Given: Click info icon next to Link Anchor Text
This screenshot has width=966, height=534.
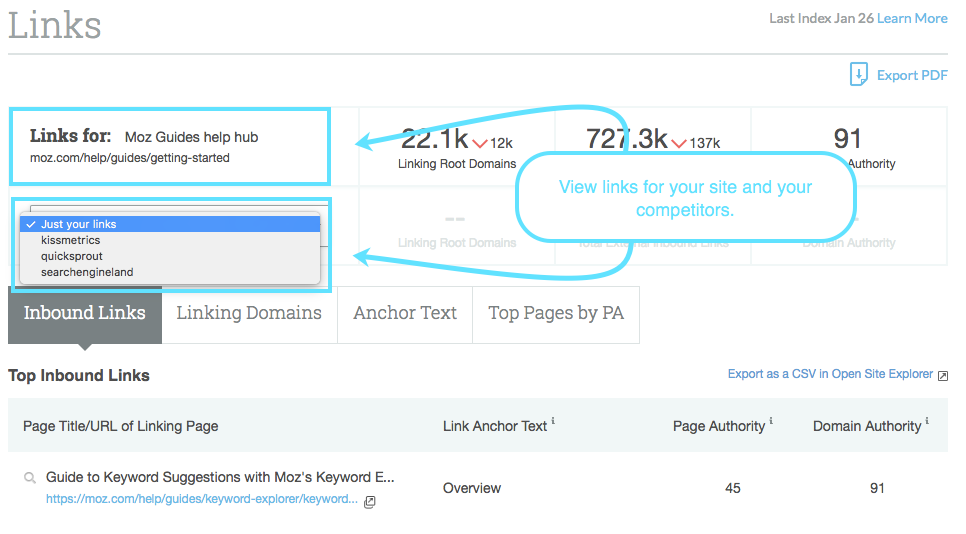Looking at the screenshot, I should pos(553,421).
